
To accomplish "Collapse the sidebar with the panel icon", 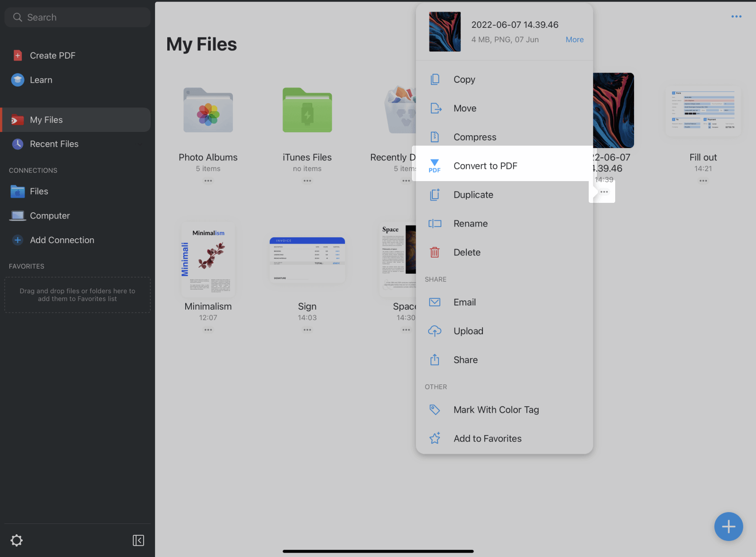I will coord(138,540).
